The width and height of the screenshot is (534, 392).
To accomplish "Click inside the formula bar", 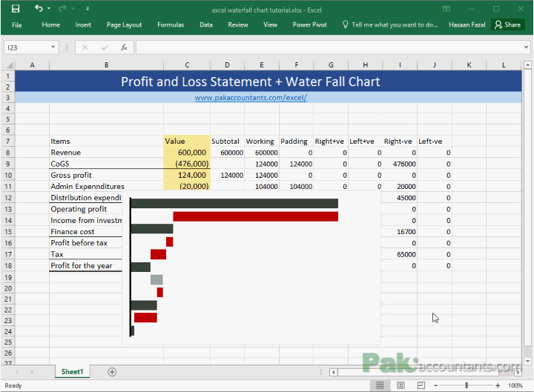I will (329, 47).
